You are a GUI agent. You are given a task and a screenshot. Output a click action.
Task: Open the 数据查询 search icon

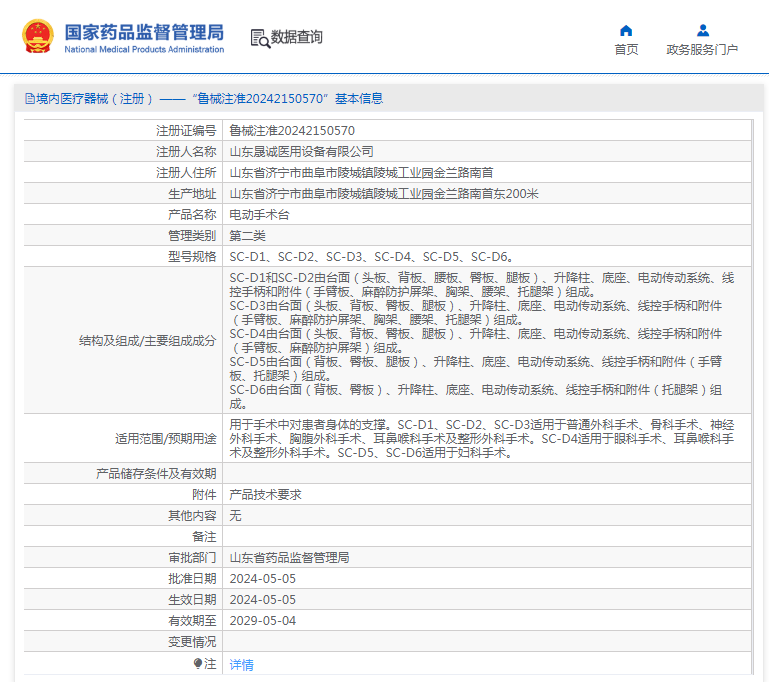[260, 38]
